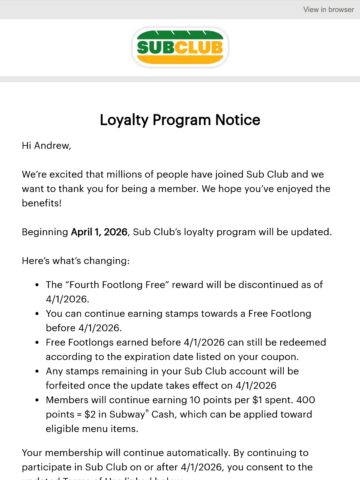Click the "Hi Andrew," greeting
The height and width of the screenshot is (480, 360).
tap(46, 146)
